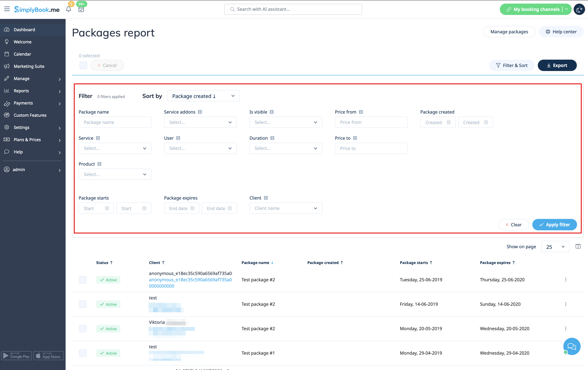Click the dark mode moon icon
This screenshot has width=588, height=370.
tap(579, 9)
